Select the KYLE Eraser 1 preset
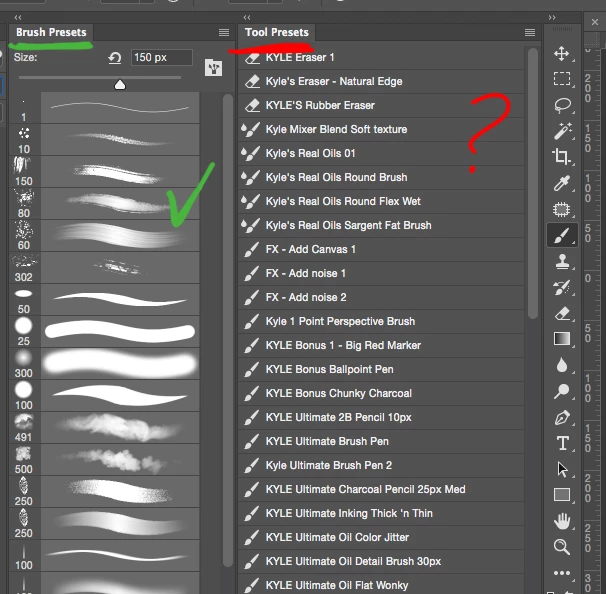Image resolution: width=606 pixels, height=594 pixels. [x=381, y=58]
